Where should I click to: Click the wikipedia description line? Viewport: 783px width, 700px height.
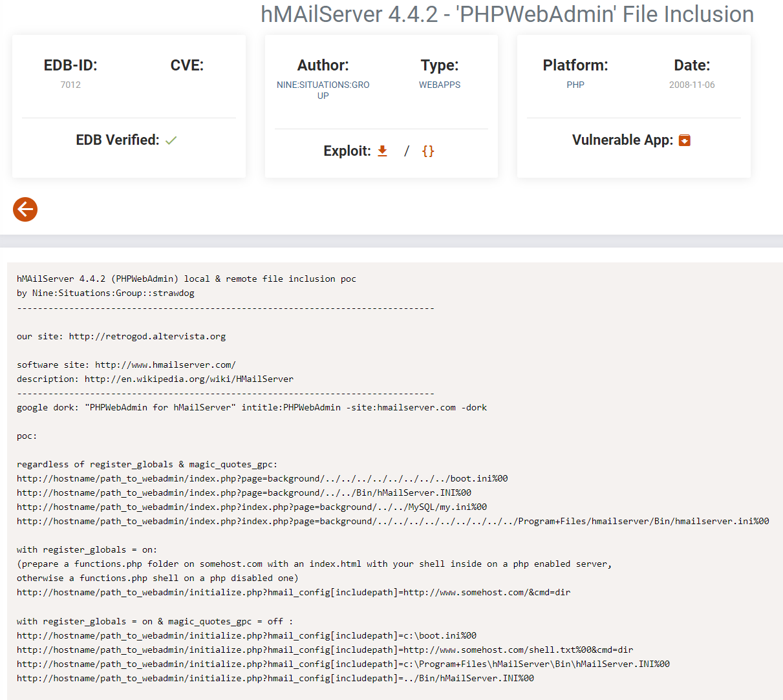pos(155,379)
